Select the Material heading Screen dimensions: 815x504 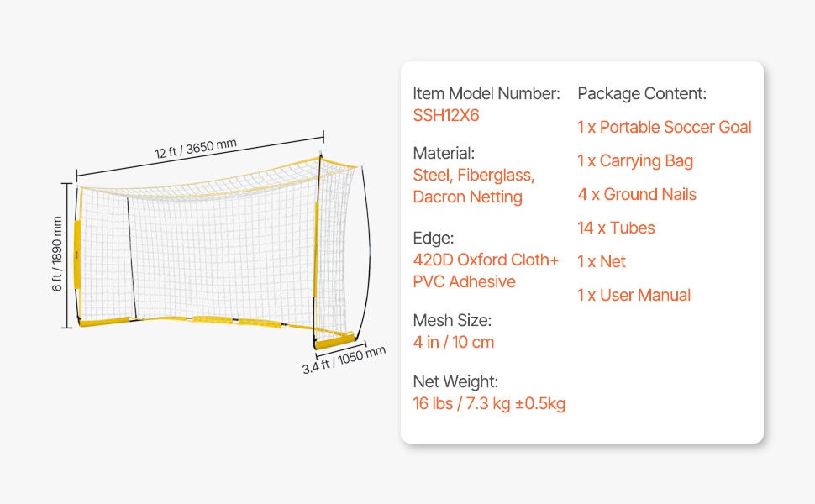[444, 153]
